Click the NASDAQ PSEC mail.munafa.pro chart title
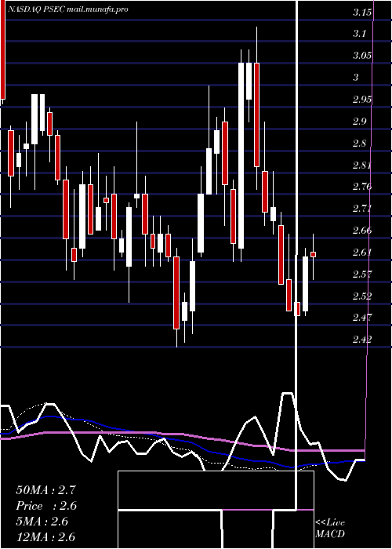Image resolution: width=392 pixels, height=549 pixels. click(x=67, y=9)
